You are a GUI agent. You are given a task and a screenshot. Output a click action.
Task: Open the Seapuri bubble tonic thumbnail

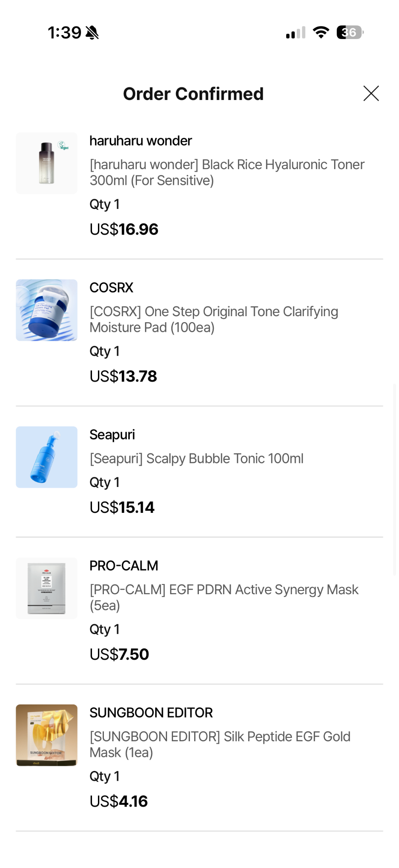pyautogui.click(x=47, y=457)
